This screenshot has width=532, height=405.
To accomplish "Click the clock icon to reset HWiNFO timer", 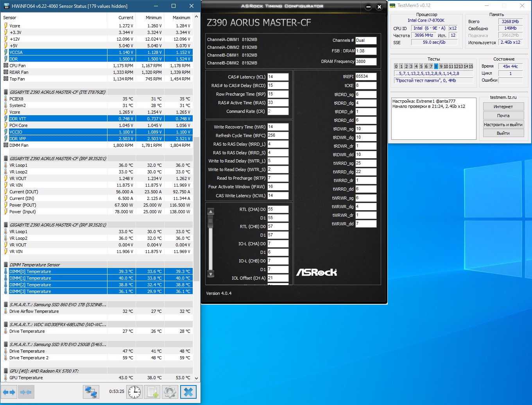I will pyautogui.click(x=134, y=392).
